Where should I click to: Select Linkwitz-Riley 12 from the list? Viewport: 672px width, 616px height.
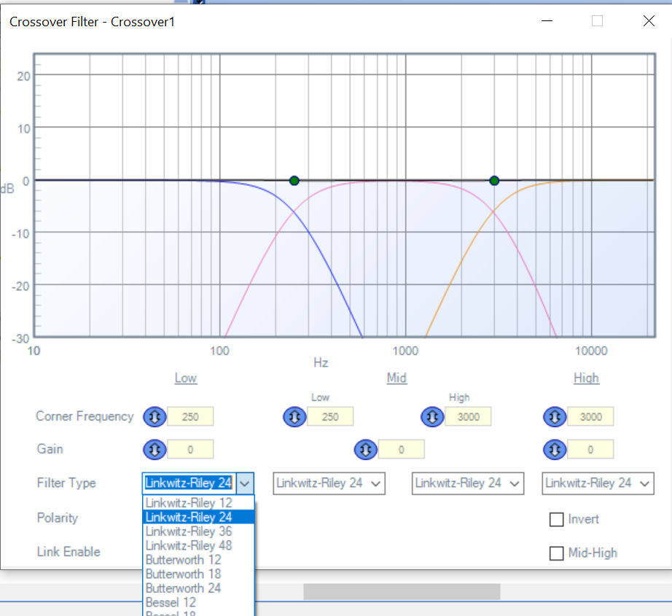point(189,503)
